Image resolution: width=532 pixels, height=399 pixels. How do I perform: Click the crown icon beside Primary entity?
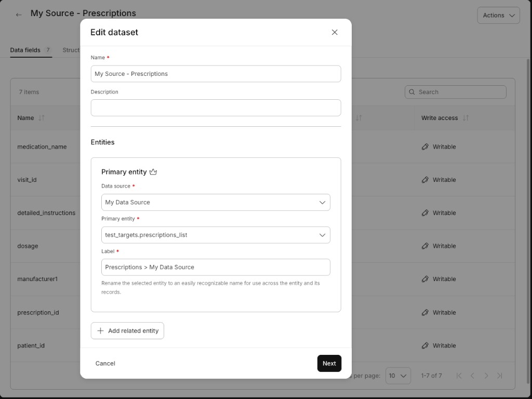tap(153, 171)
